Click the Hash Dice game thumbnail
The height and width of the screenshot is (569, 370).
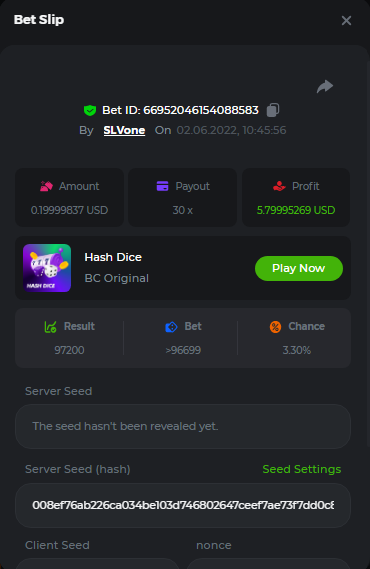click(47, 268)
